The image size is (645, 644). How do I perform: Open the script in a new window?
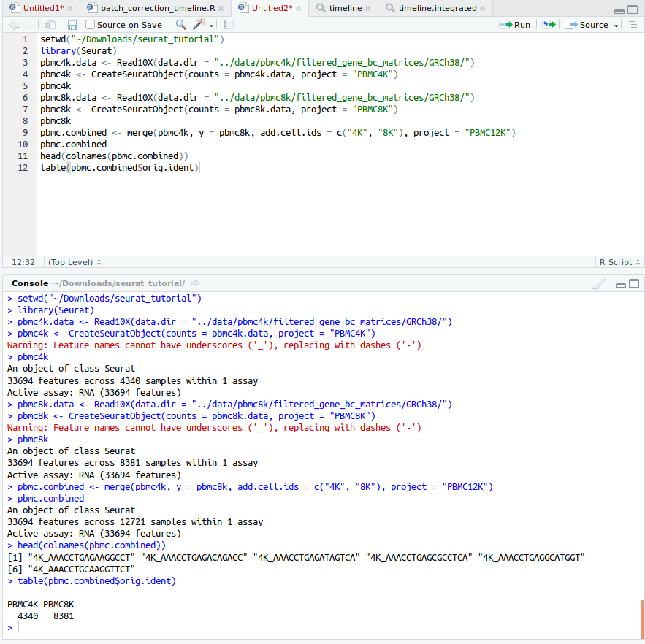tap(48, 24)
